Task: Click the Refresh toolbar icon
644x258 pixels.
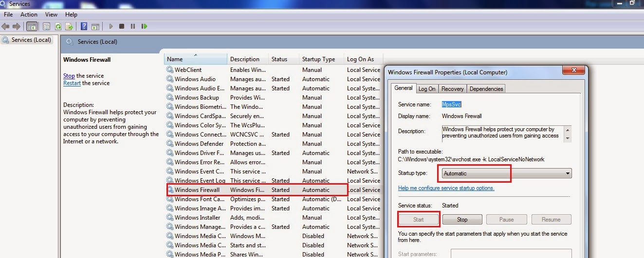Action: click(x=58, y=26)
